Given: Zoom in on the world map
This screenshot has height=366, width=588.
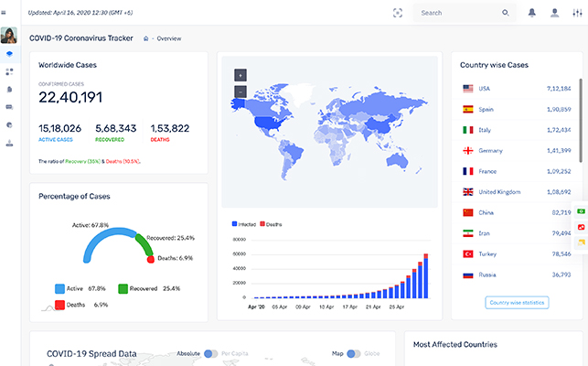Looking at the screenshot, I should (240, 75).
